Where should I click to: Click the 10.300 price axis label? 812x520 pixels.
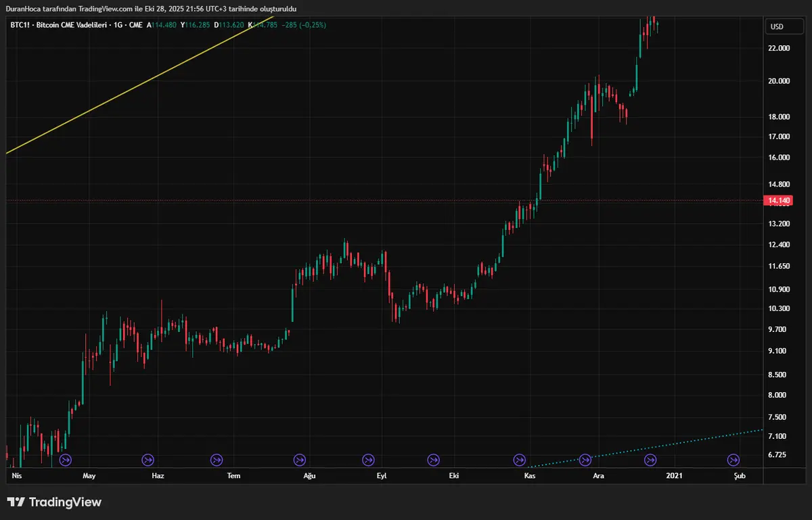click(x=779, y=308)
